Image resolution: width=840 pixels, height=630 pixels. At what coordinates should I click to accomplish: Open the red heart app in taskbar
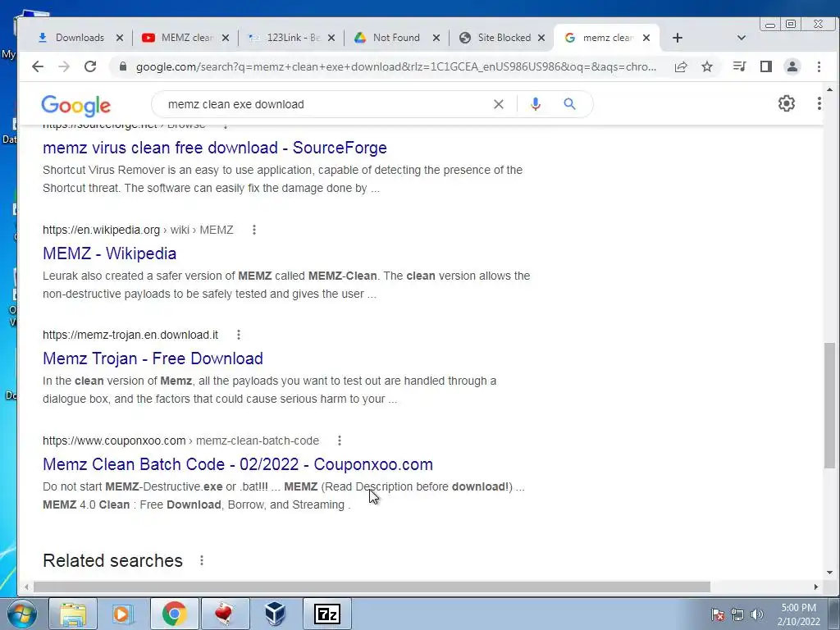(225, 614)
